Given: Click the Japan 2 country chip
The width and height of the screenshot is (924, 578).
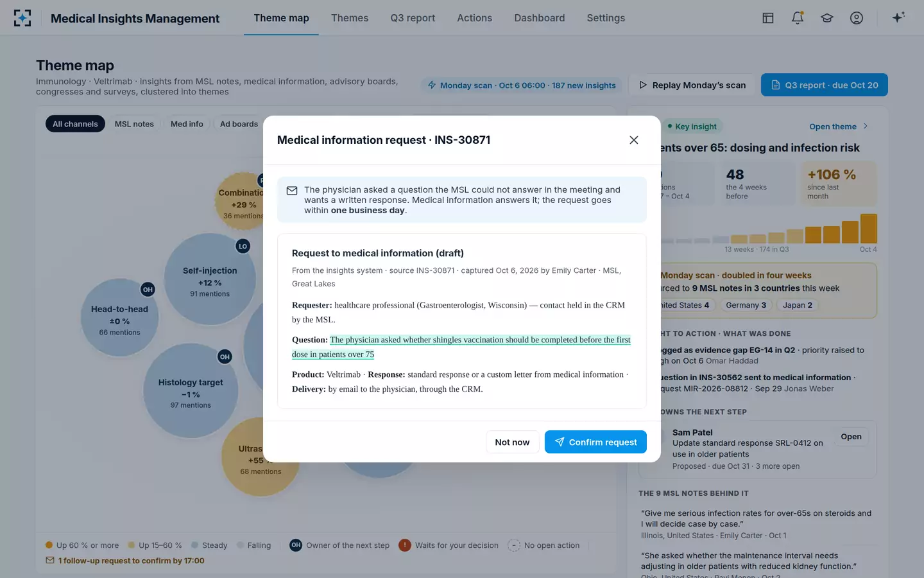Looking at the screenshot, I should pos(798,305).
